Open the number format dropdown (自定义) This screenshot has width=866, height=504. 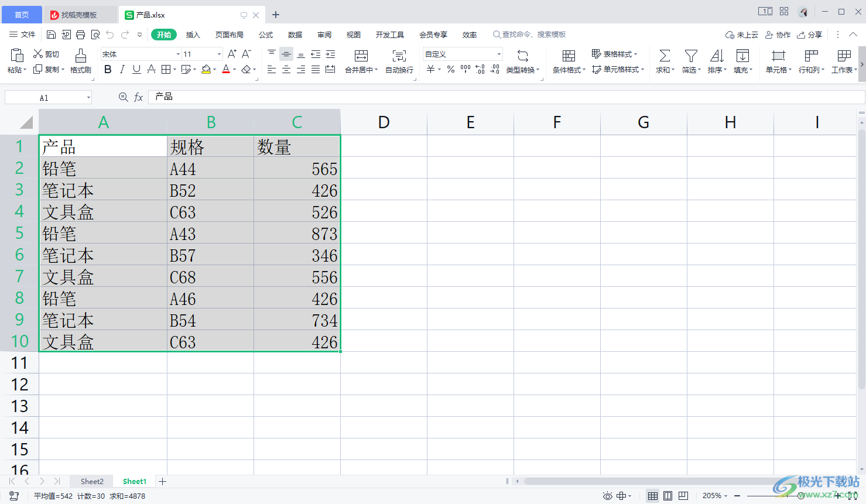point(499,54)
